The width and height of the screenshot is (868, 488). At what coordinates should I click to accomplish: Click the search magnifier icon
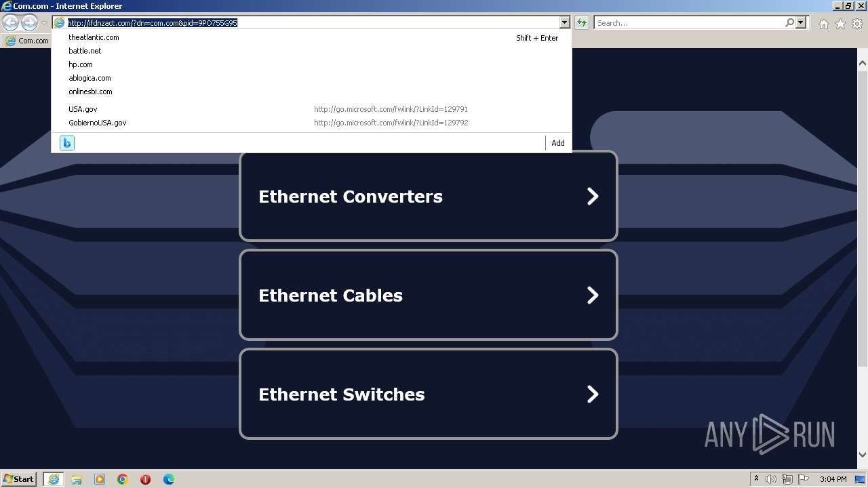[x=789, y=22]
